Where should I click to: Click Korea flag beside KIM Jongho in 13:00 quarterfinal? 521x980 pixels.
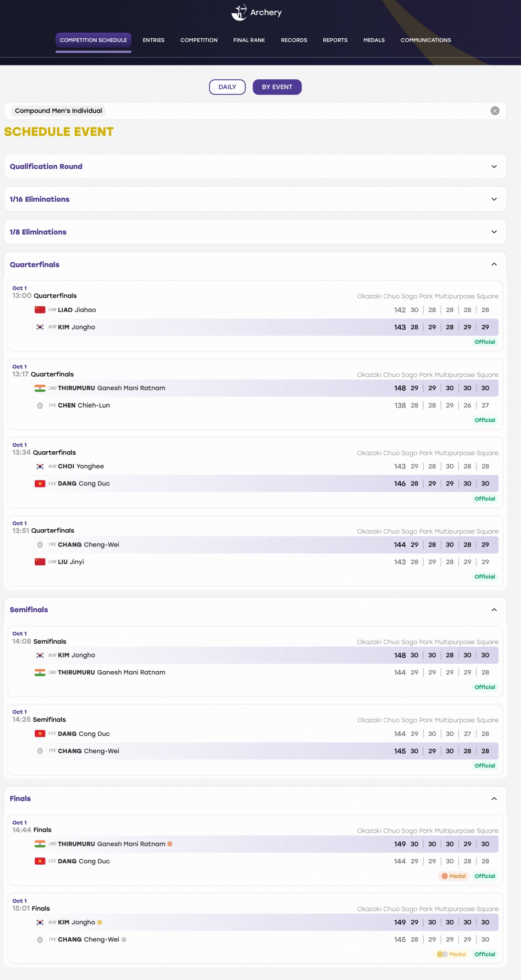coord(40,327)
